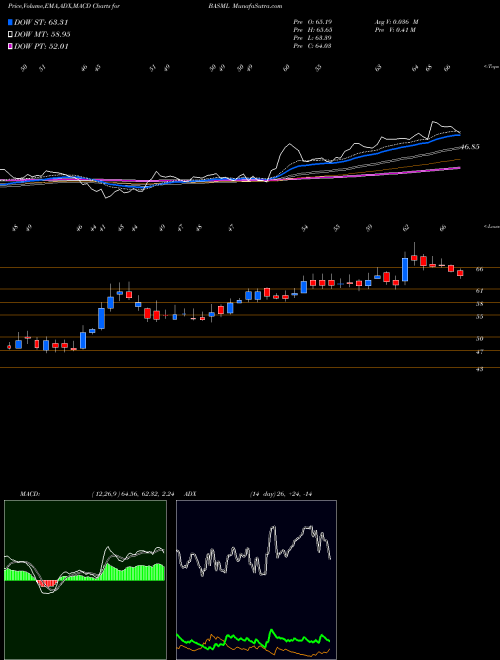Click the magenta DOW PT legend swatch
This screenshot has height=660, width=500.
(10, 46)
